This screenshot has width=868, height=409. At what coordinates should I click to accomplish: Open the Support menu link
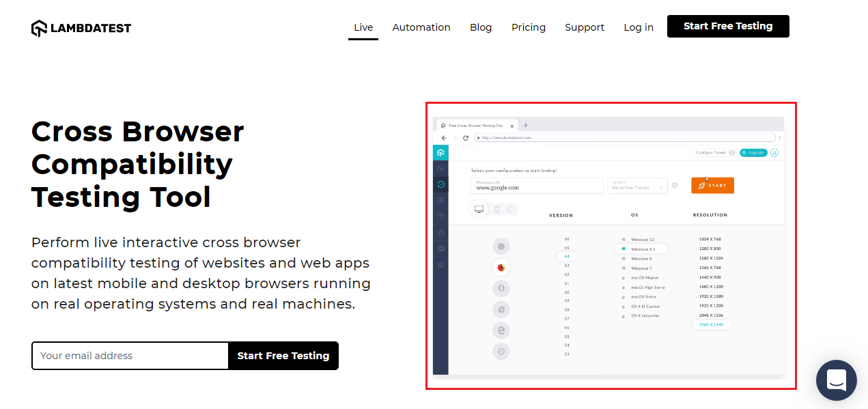coord(585,27)
